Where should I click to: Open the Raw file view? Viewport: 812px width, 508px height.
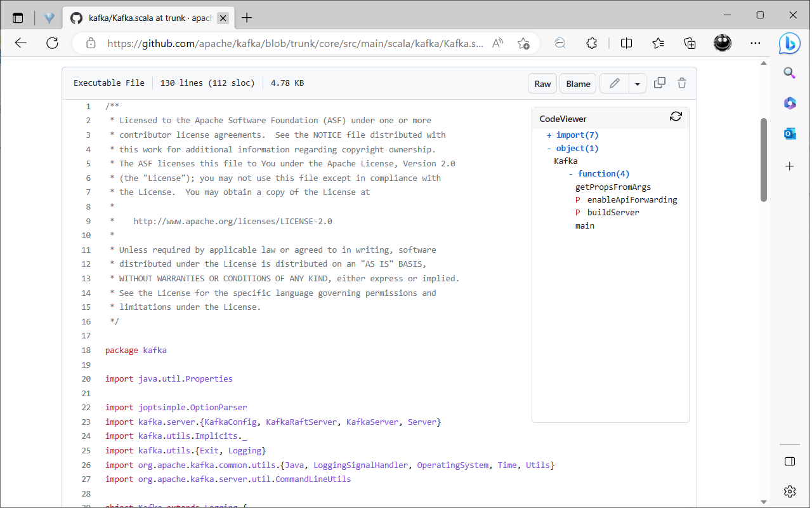click(x=542, y=83)
